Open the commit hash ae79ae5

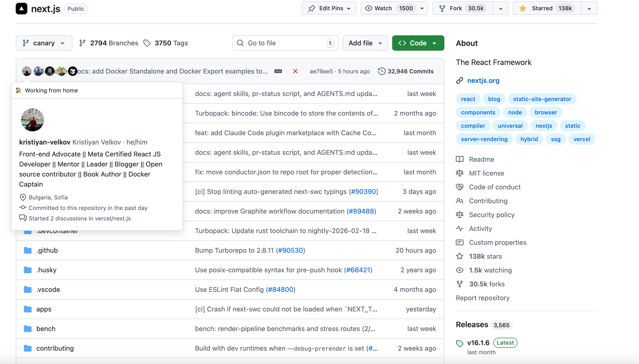(x=321, y=71)
